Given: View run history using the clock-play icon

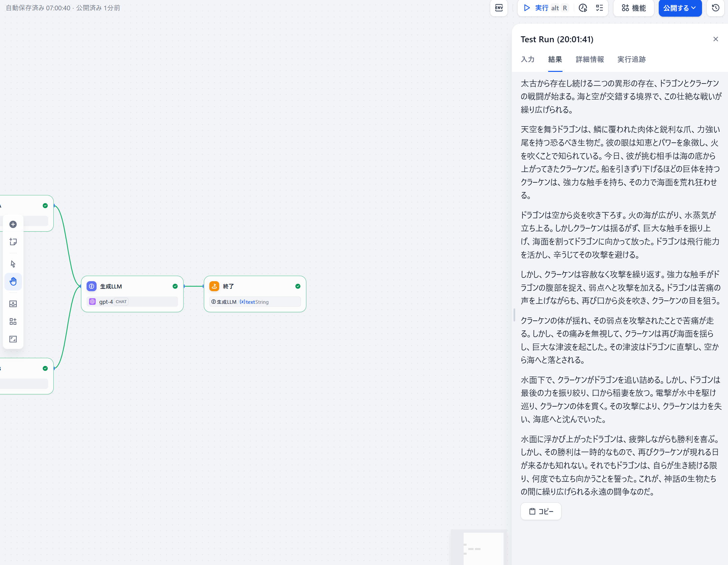Looking at the screenshot, I should pos(583,8).
